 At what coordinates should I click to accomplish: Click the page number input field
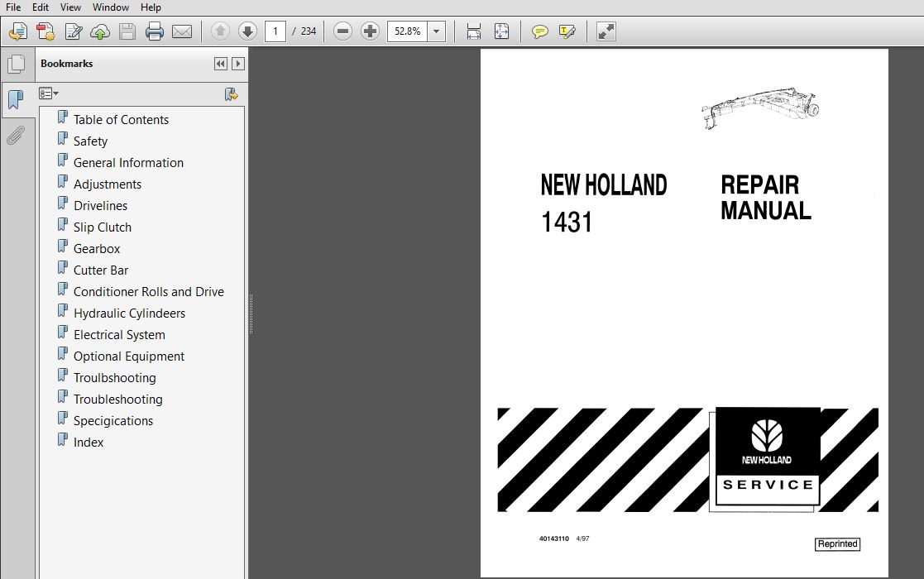(275, 31)
